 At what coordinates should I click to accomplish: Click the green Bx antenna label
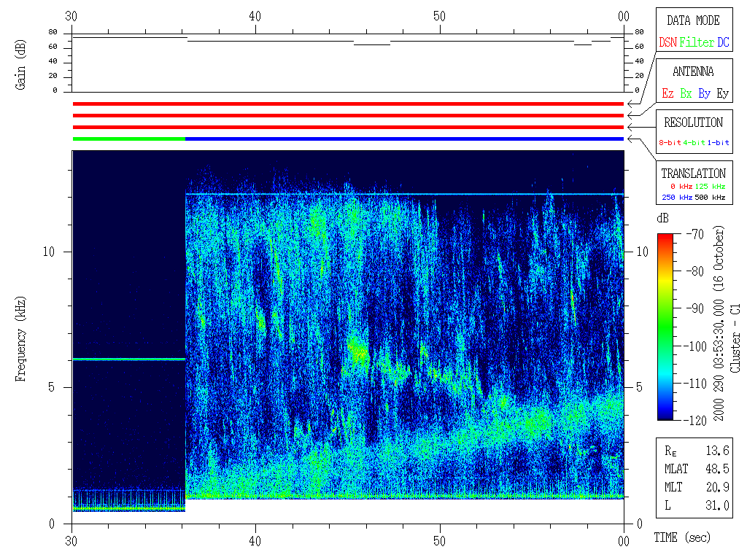686,93
